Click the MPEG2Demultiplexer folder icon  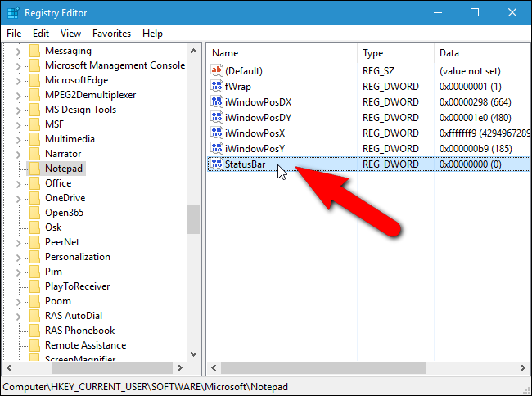coord(34,95)
